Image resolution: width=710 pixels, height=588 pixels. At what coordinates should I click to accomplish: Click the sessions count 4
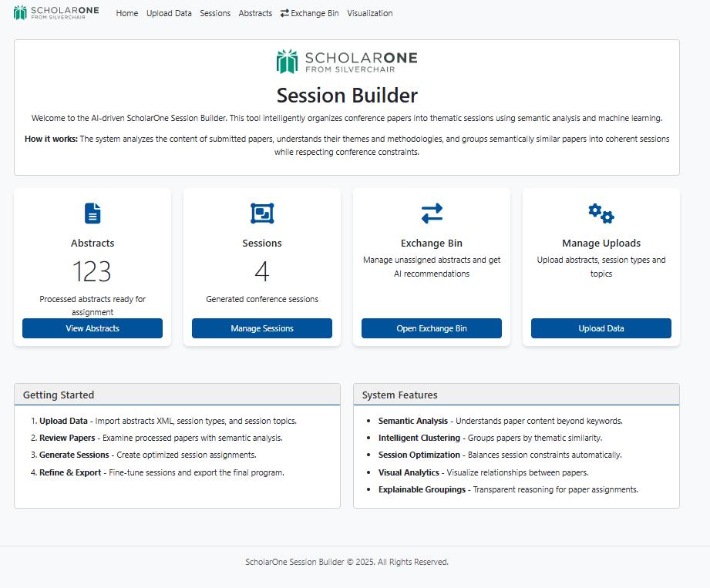pos(262,271)
